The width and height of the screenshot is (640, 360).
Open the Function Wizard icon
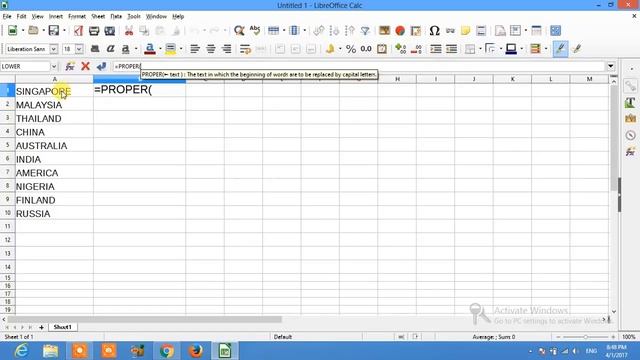[x=70, y=66]
